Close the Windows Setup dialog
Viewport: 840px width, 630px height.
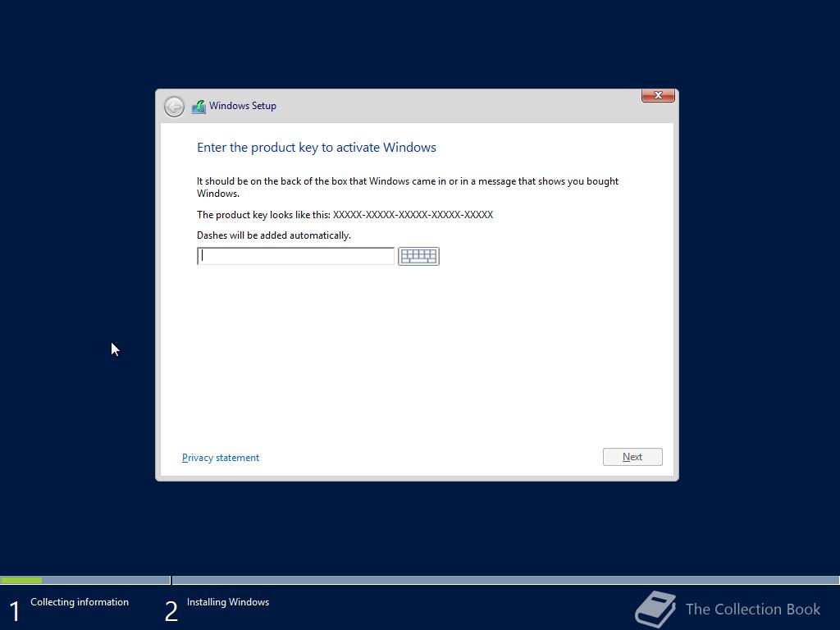(x=658, y=95)
